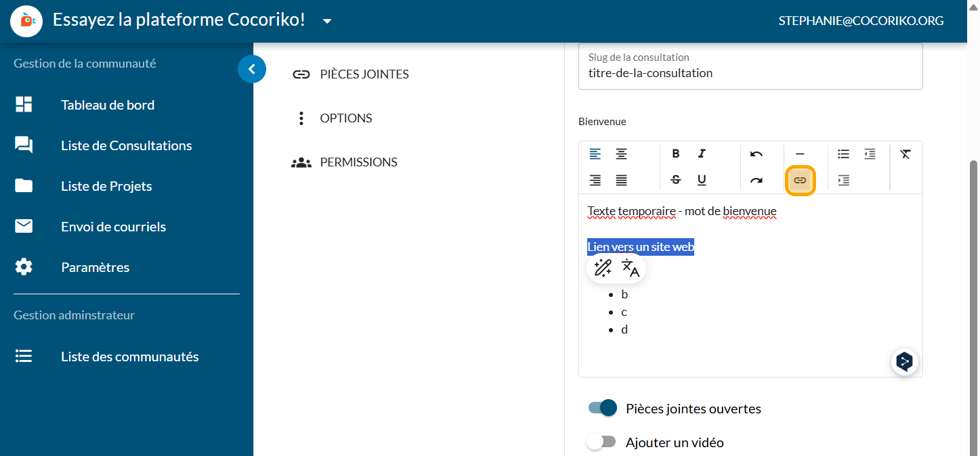Collapse the left sidebar with chevron
980x456 pixels.
252,69
